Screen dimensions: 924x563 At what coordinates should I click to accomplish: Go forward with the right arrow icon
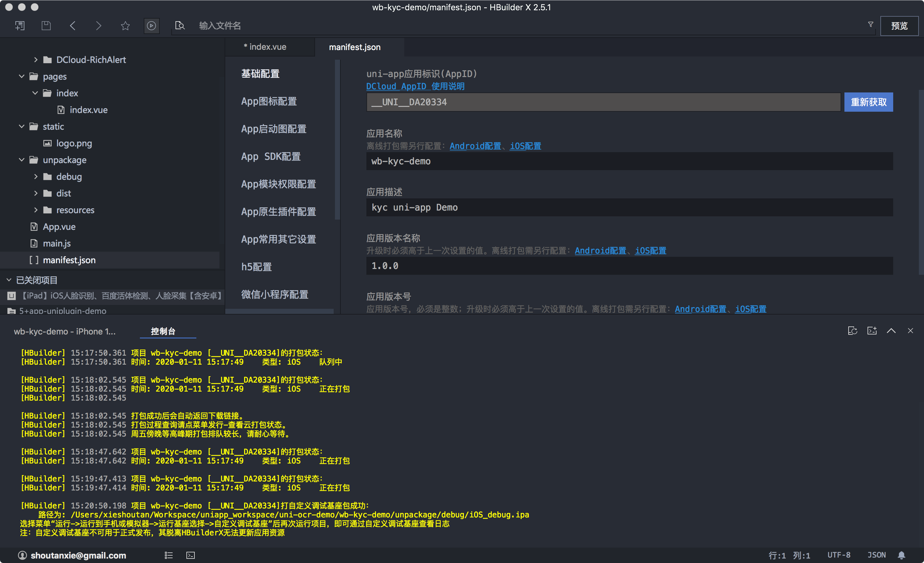point(98,25)
